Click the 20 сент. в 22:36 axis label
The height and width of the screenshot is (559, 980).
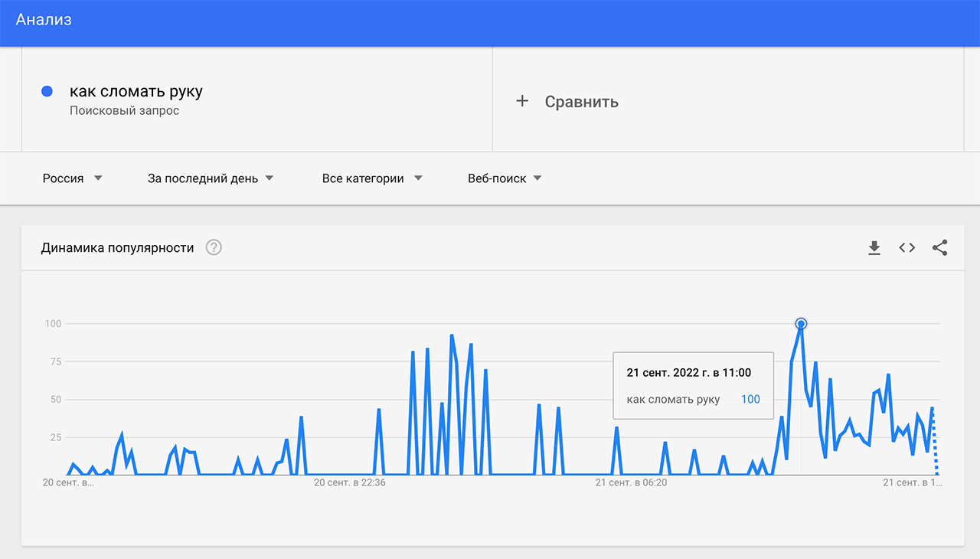pos(350,483)
